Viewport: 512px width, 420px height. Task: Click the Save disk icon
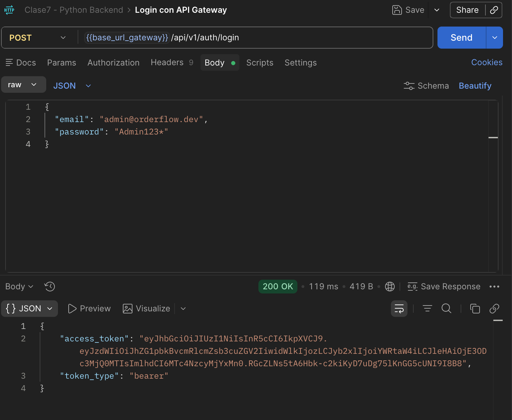click(397, 10)
